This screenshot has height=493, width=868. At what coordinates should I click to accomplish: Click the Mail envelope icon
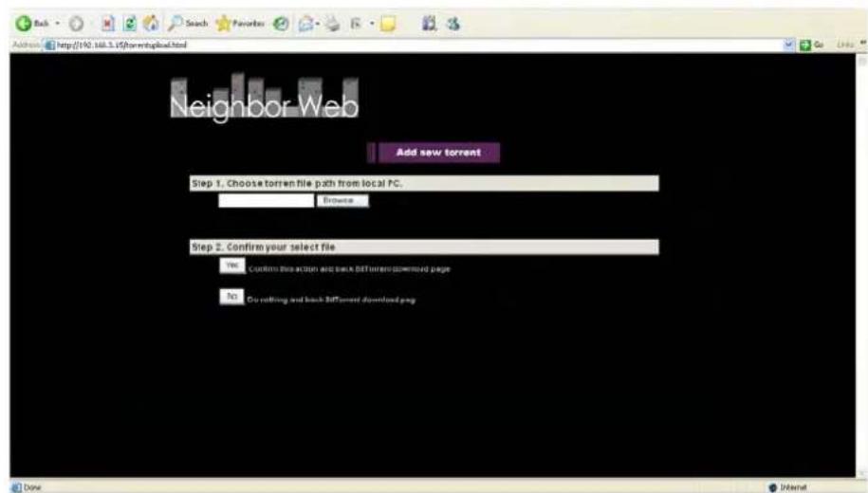305,24
